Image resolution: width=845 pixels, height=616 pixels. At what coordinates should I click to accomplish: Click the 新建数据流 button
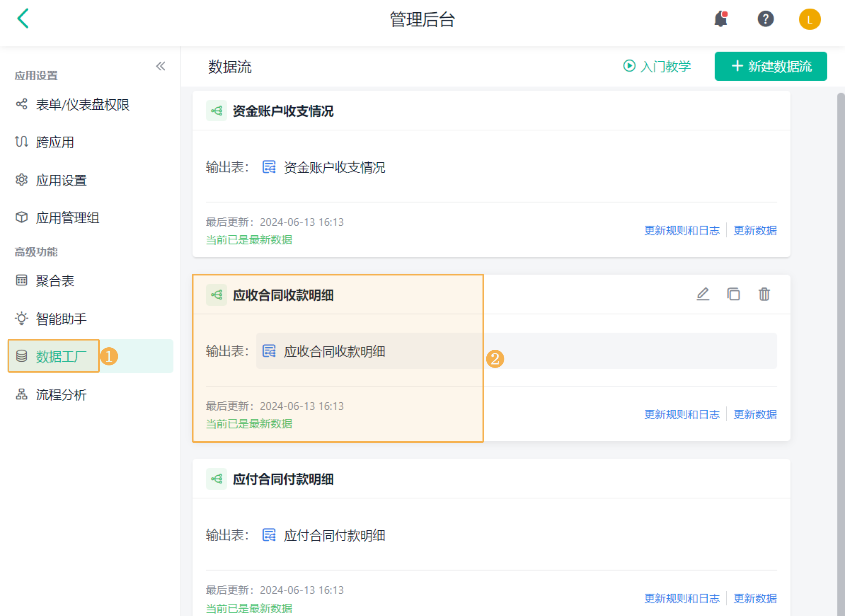[x=771, y=66]
